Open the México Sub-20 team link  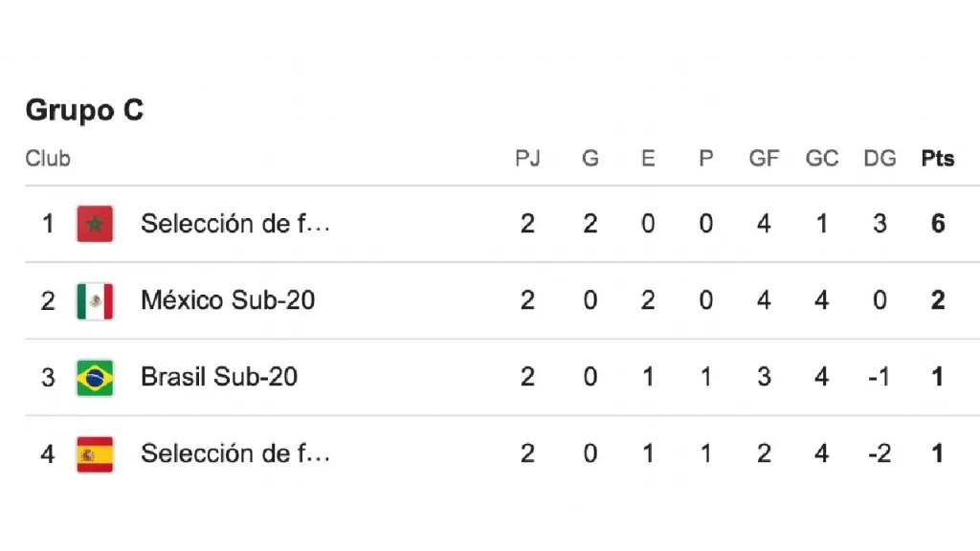click(228, 300)
